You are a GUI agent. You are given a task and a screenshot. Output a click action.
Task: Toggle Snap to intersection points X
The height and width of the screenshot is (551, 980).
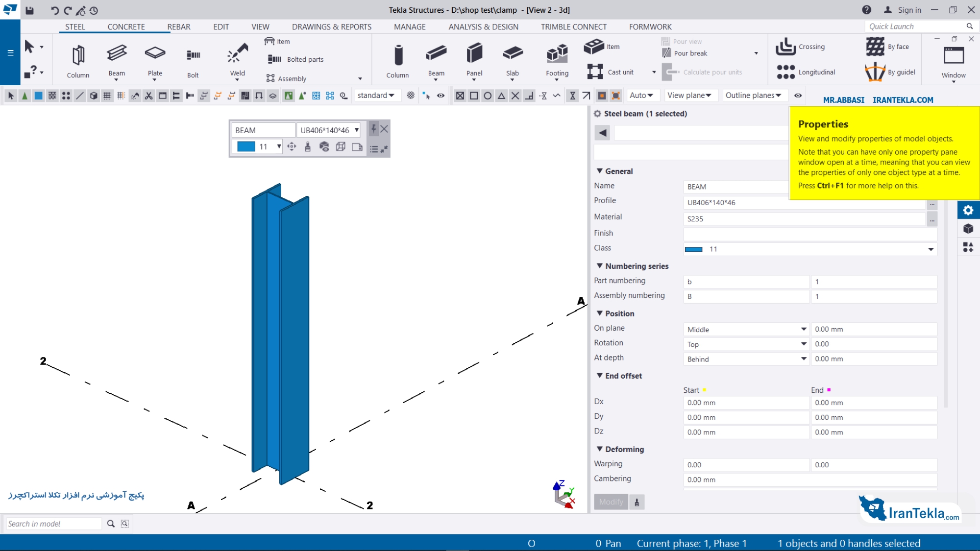point(515,96)
